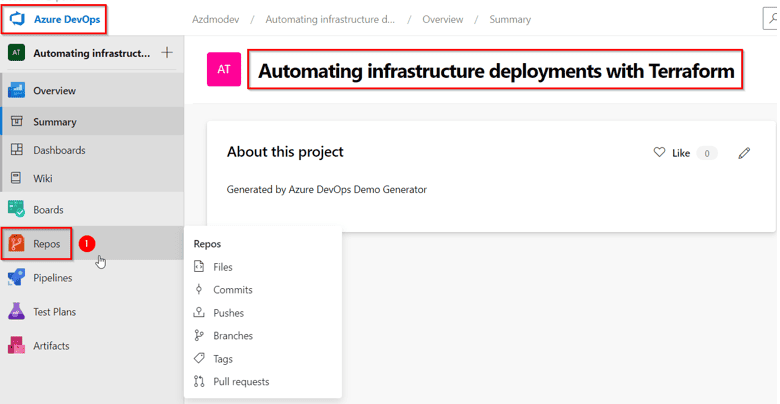Click the Automating infrastructure d... breadcrumb
The width and height of the screenshot is (780, 404).
(330, 19)
